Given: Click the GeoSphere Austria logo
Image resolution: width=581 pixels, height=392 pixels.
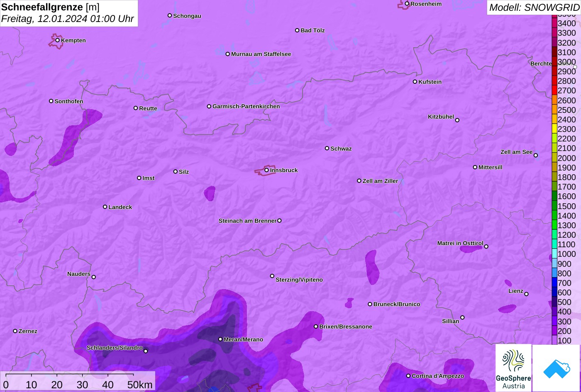Looking at the screenshot, I should click(x=513, y=368).
